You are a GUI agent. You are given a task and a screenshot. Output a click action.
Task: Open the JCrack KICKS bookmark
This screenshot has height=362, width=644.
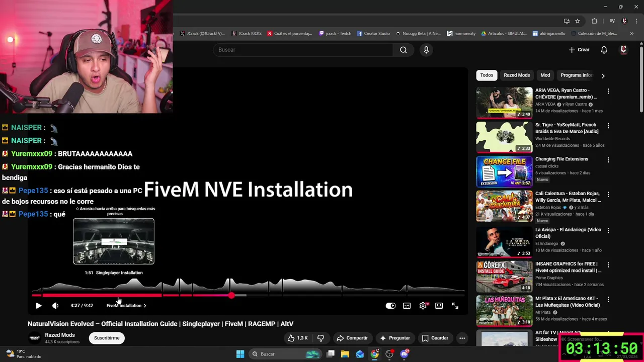click(x=247, y=34)
